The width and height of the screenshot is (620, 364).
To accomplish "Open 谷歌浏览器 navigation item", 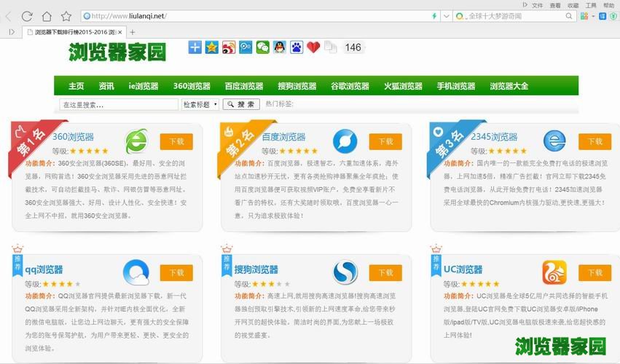I will coord(350,86).
